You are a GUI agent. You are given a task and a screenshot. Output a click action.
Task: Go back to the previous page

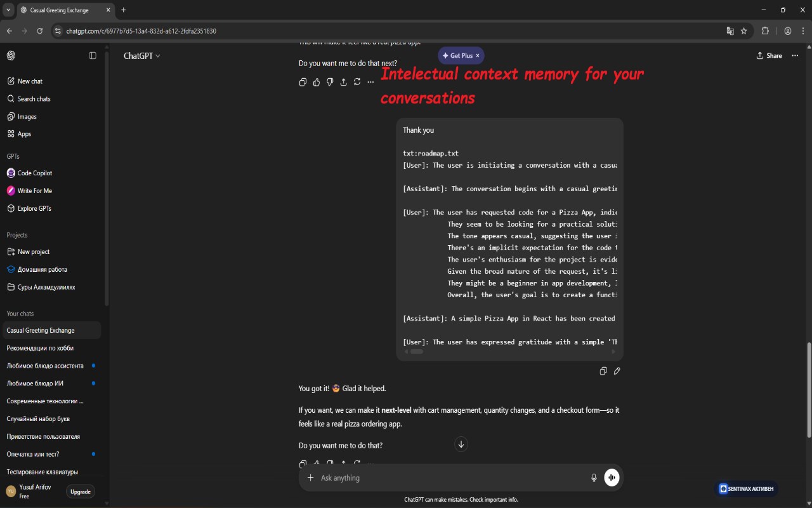point(9,30)
